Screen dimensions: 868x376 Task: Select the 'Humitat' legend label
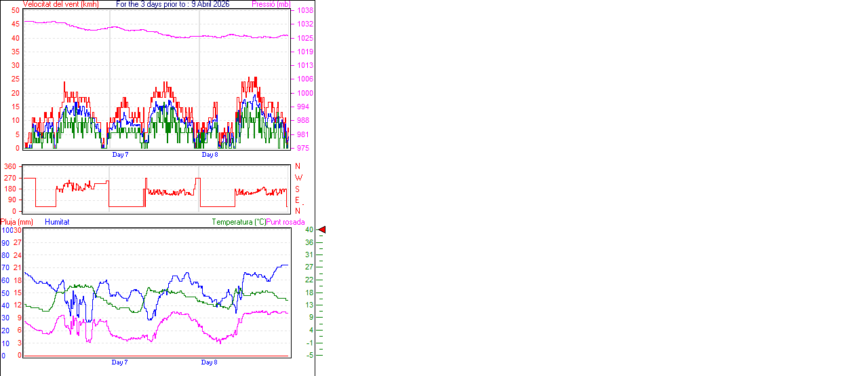(x=57, y=222)
